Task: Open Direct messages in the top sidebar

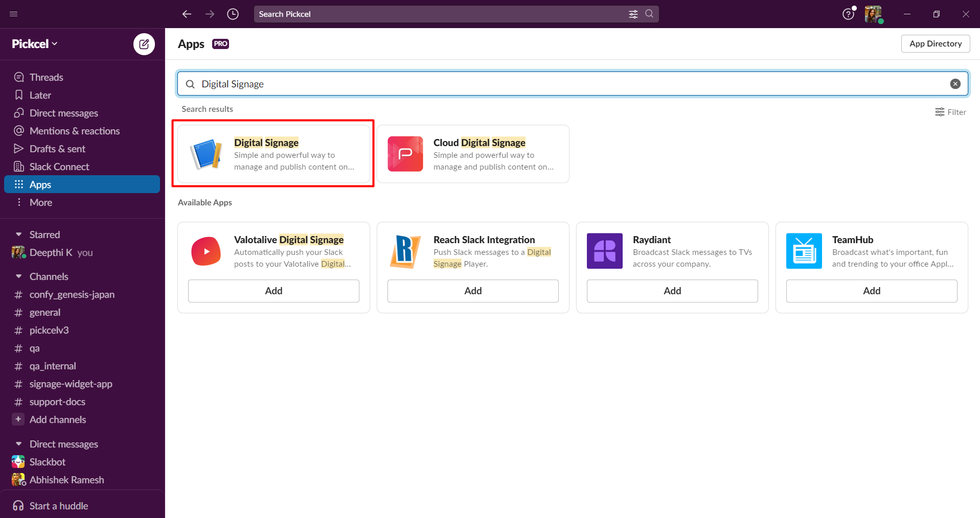Action: pos(82,113)
